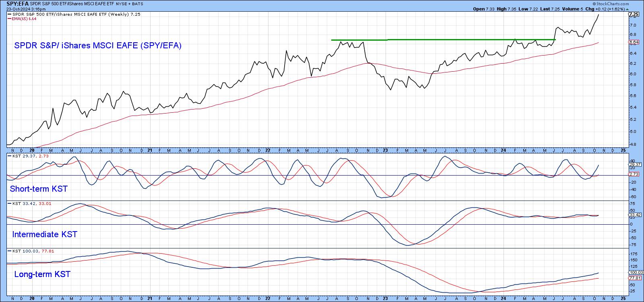Click the 77.81 signal tag on right axis
This screenshot has width=644, height=302.
pos(635,278)
